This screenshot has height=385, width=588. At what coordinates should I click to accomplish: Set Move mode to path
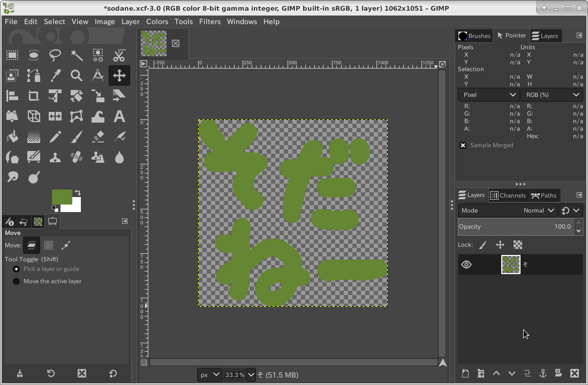pyautogui.click(x=66, y=245)
